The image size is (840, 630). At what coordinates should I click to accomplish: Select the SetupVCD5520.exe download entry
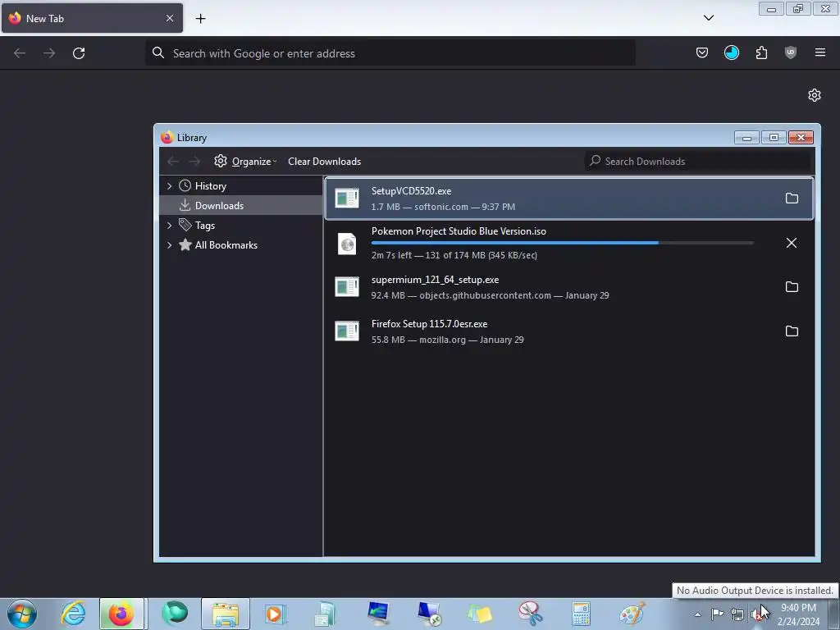coord(569,199)
